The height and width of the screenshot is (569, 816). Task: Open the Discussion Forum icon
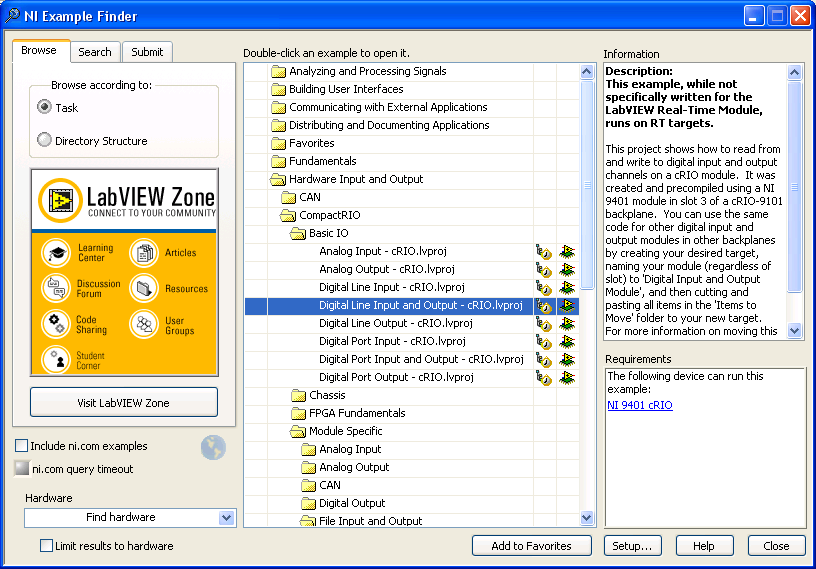(56, 289)
